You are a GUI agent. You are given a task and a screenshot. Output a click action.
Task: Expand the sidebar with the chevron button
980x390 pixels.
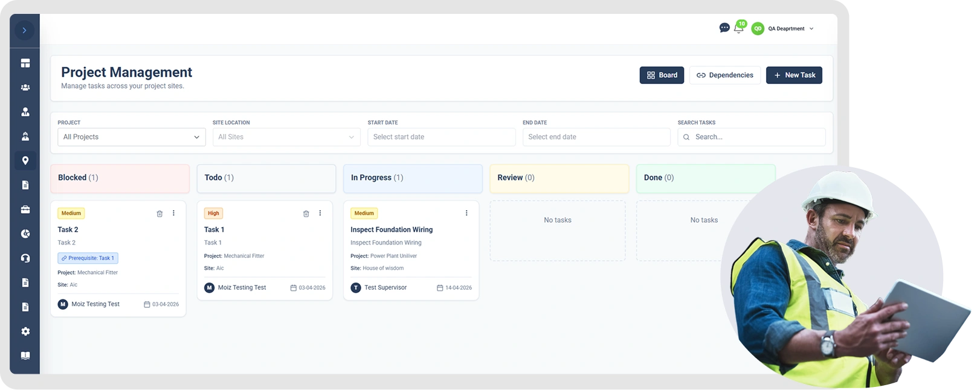click(x=25, y=30)
